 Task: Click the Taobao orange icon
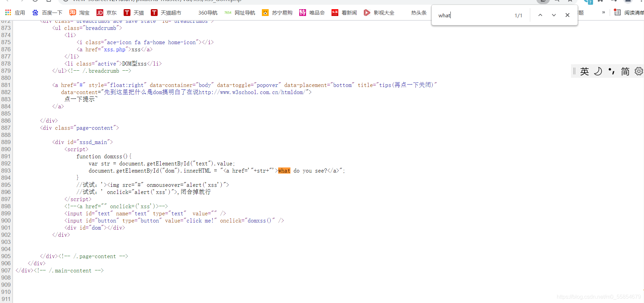click(73, 13)
